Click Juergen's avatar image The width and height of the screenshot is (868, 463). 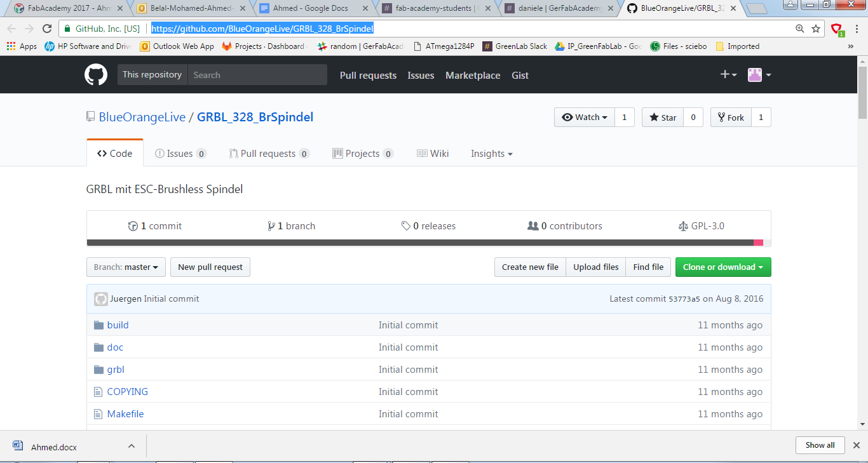pos(101,299)
